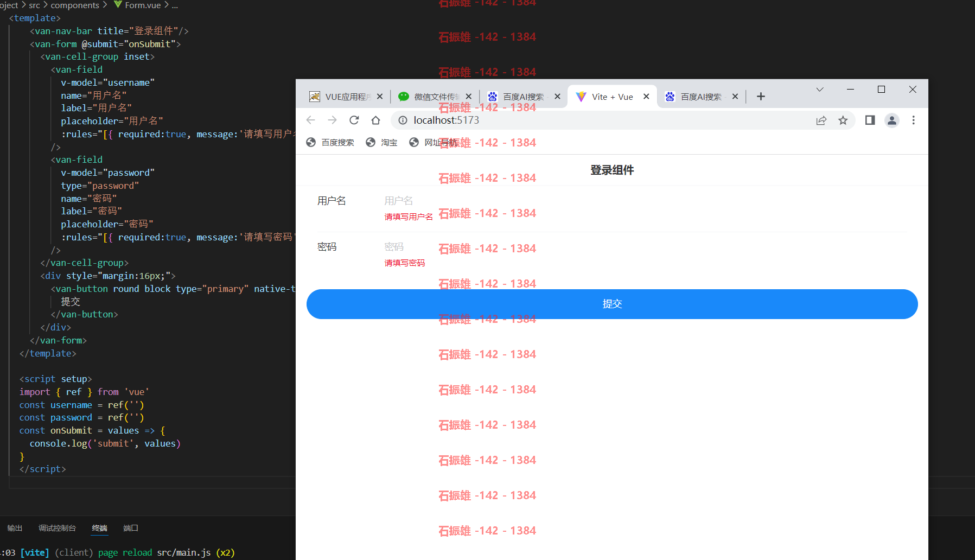975x560 pixels.
Task: Open a new Chrome tab
Action: (761, 96)
